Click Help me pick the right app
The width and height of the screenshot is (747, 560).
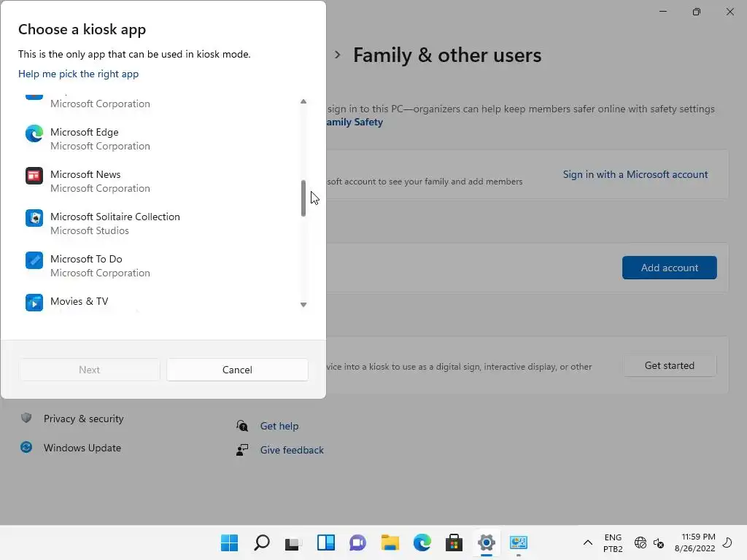pyautogui.click(x=78, y=74)
